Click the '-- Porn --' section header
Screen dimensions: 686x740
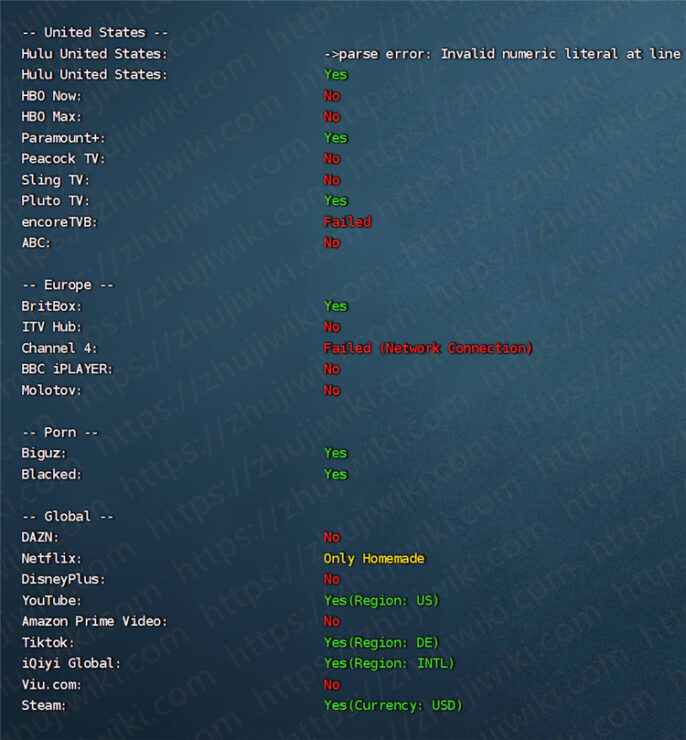[x=60, y=432]
